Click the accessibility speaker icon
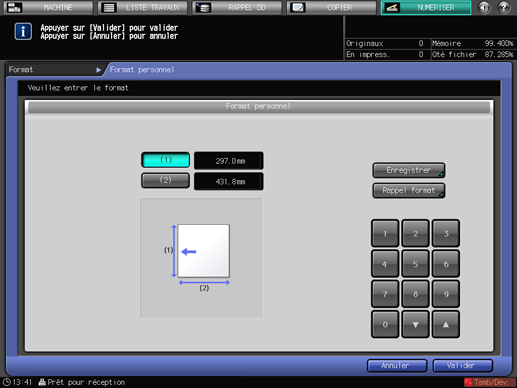Image resolution: width=517 pixels, height=388 pixels. click(484, 7)
